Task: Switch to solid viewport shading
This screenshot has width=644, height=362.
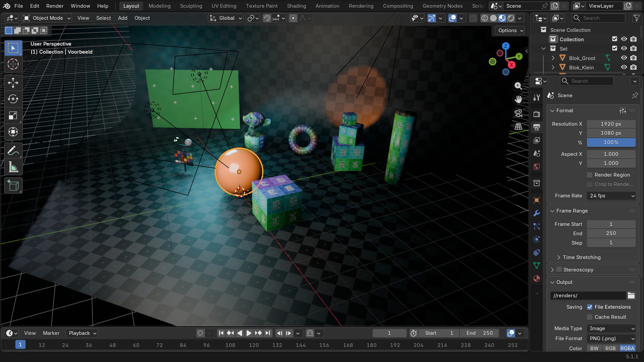Action: pyautogui.click(x=493, y=18)
